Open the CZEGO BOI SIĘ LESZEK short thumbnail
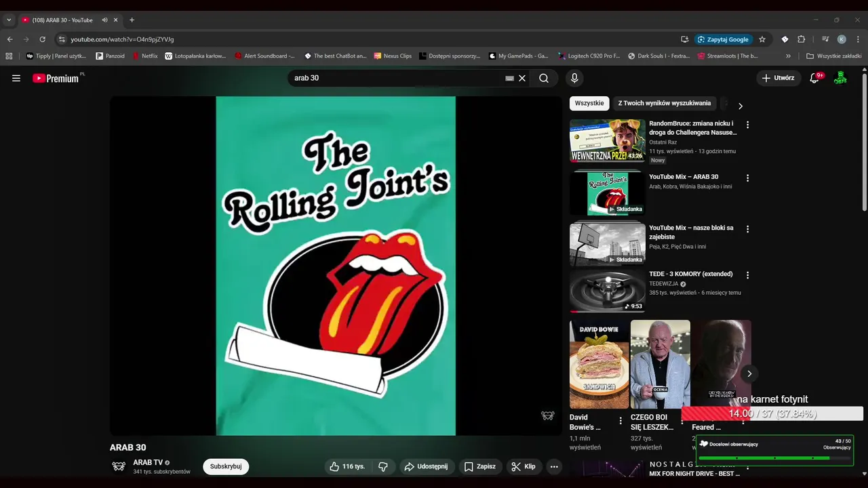868x488 pixels. click(660, 365)
